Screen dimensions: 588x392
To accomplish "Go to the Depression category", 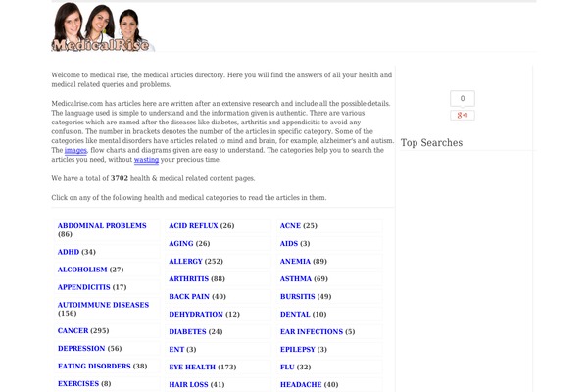I will tap(81, 349).
